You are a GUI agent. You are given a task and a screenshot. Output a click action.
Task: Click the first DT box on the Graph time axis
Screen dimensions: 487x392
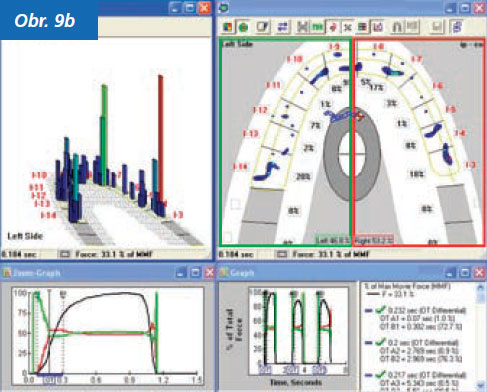click(265, 370)
